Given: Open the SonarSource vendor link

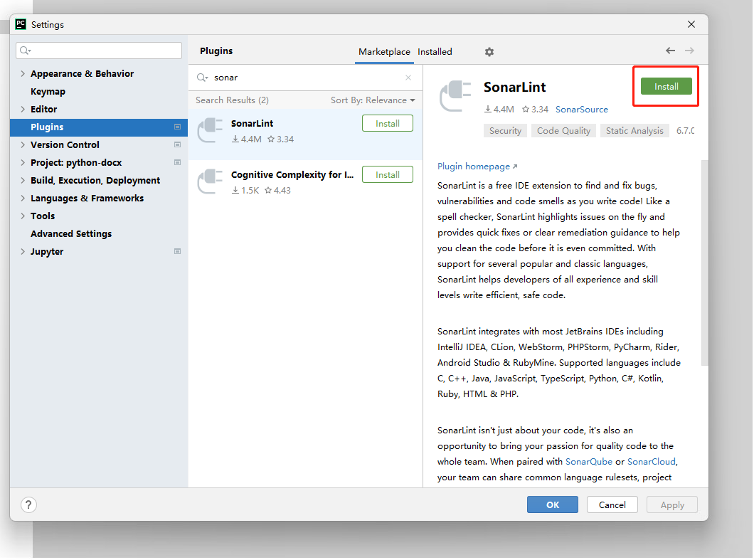Looking at the screenshot, I should click(x=581, y=109).
